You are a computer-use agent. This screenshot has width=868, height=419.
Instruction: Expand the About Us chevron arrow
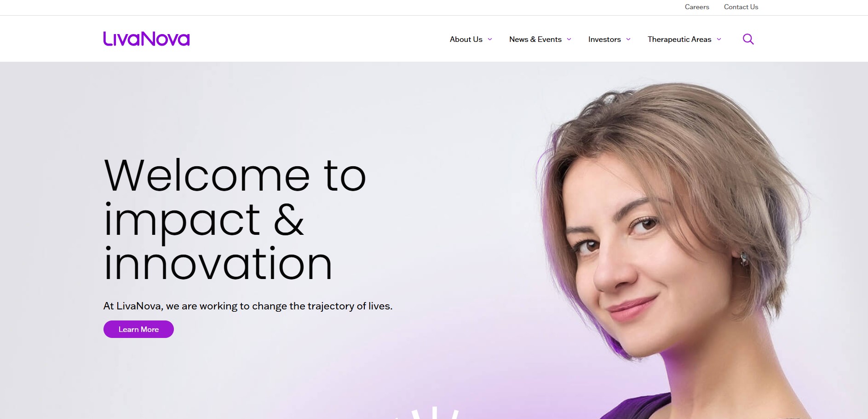click(x=490, y=39)
